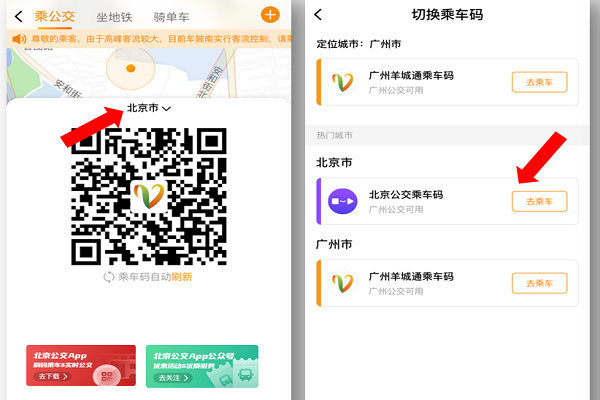This screenshot has width=600, height=400.
Task: Tap the orange plus icon
Action: (x=270, y=15)
